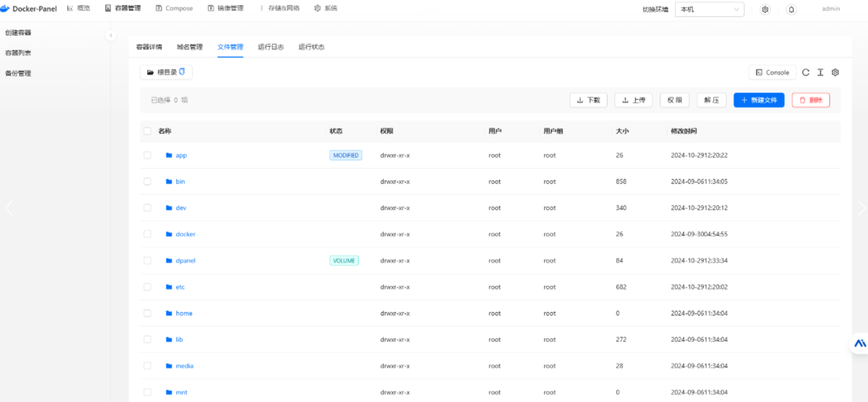The height and width of the screenshot is (402, 868).
Task: Click the VOLUME badge next to dpanel
Action: pyautogui.click(x=344, y=261)
